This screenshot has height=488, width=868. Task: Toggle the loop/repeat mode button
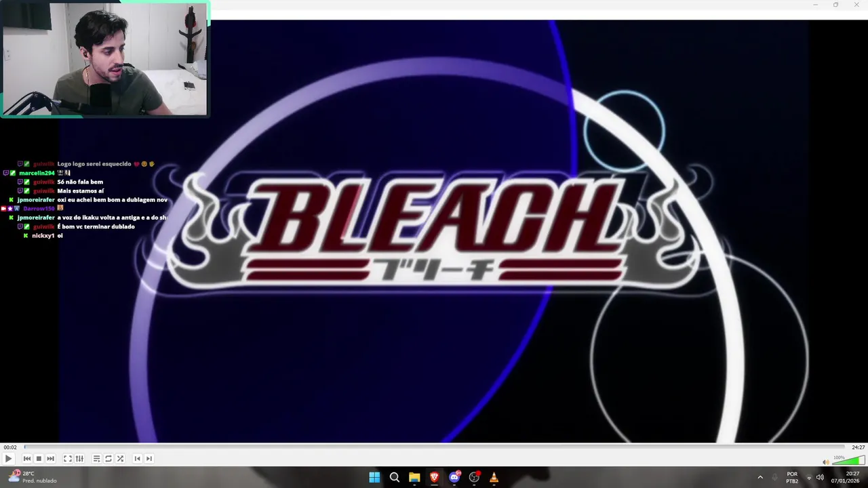[108, 459]
